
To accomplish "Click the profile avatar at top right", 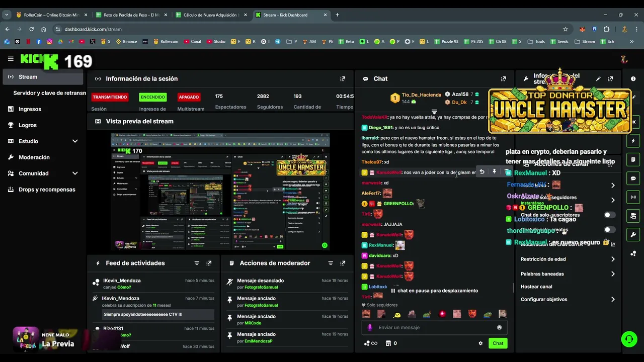I will 624,59.
